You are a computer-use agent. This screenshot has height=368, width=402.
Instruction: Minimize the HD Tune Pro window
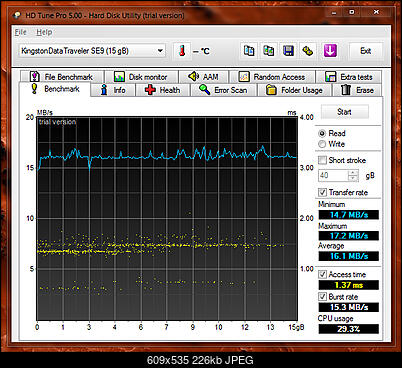(334, 13)
